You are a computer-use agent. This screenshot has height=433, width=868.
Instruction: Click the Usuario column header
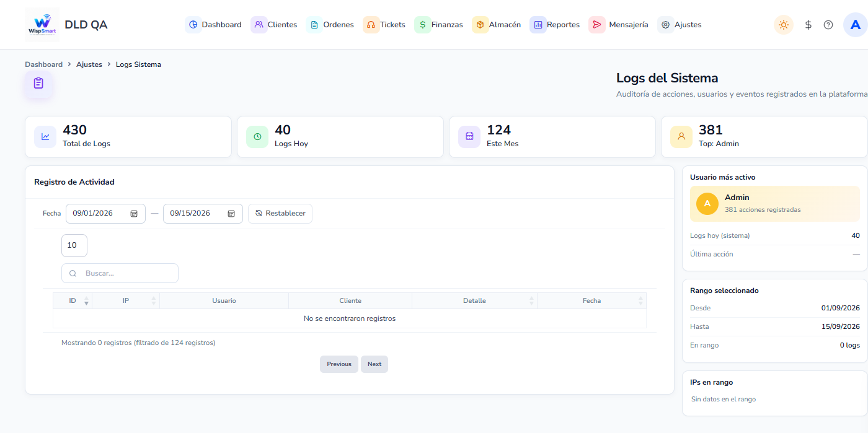(224, 300)
